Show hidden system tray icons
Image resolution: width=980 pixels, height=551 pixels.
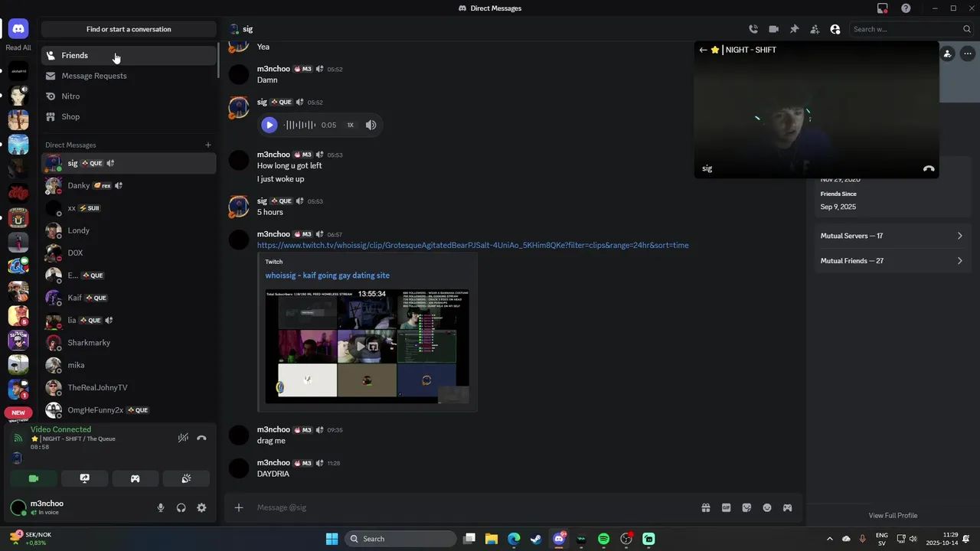(x=829, y=539)
